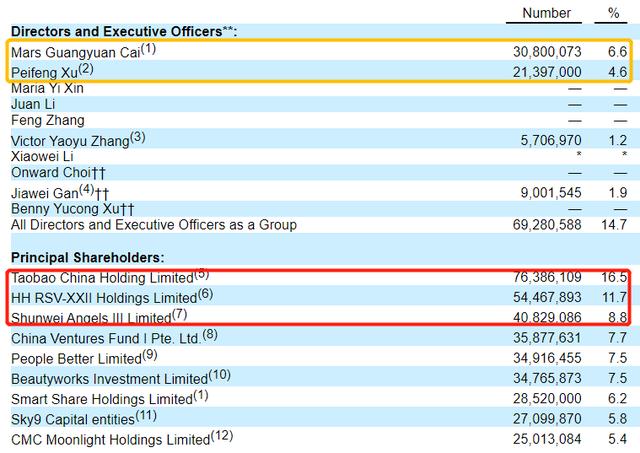The image size is (640, 453).
Task: Click the 6.6 percentage for Mars Cai
Action: 617,52
